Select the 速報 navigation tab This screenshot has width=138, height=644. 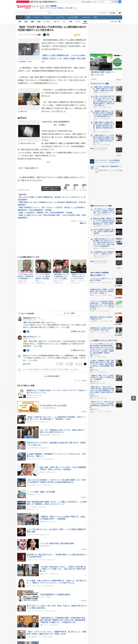28,17
